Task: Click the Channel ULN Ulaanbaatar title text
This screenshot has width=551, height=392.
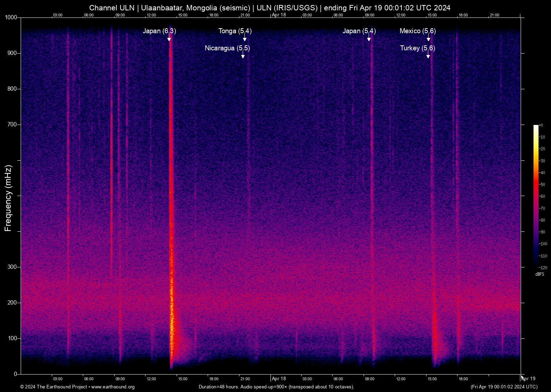Action: tap(270, 8)
